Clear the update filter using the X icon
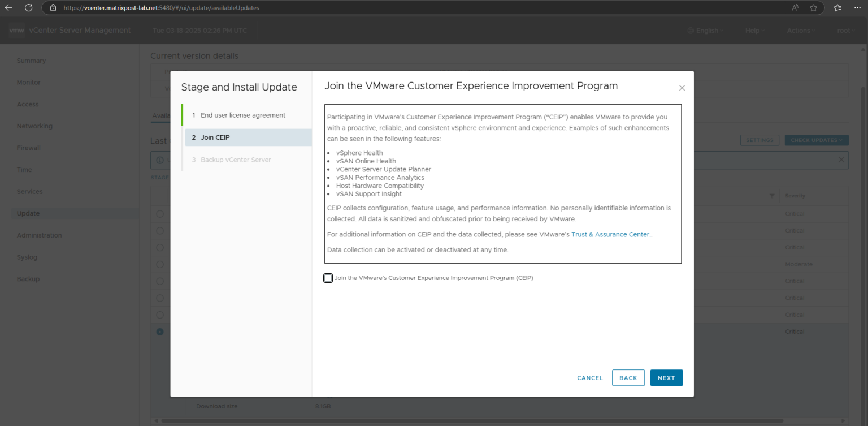 (x=841, y=160)
